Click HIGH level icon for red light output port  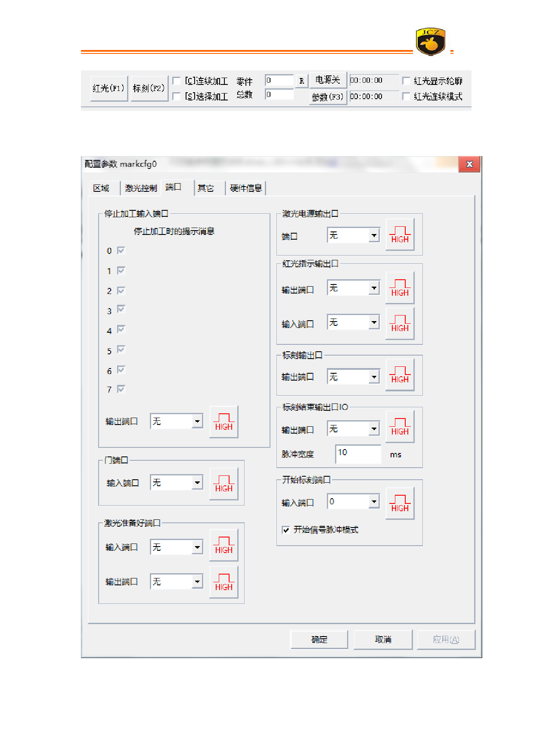click(400, 288)
